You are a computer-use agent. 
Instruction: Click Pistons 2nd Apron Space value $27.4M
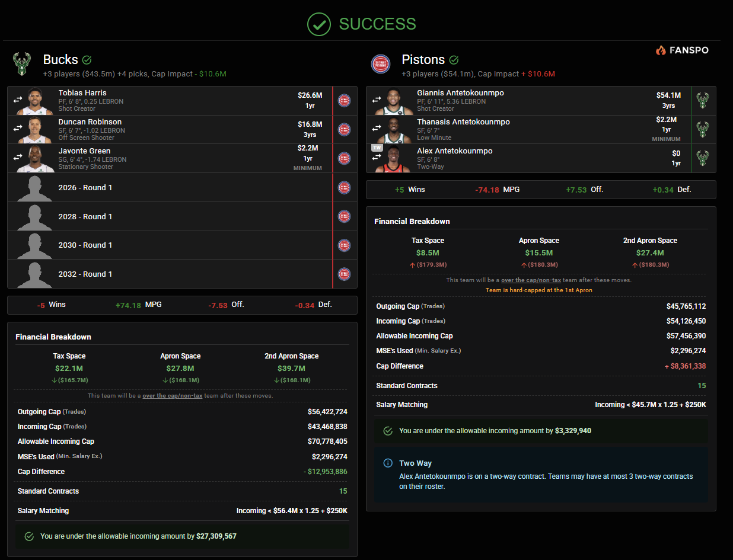coord(650,253)
